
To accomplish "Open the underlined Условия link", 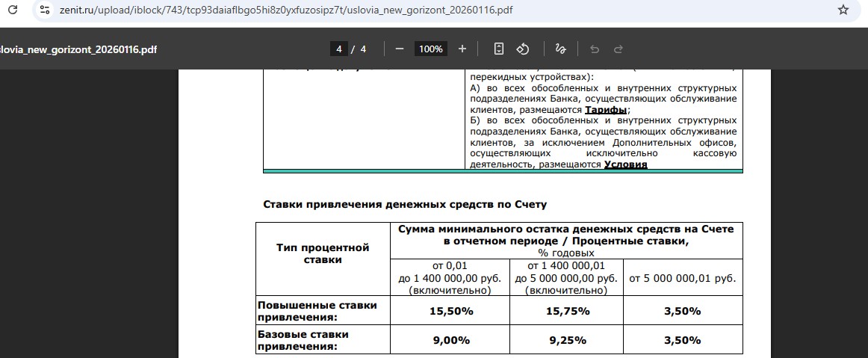I will click(625, 164).
